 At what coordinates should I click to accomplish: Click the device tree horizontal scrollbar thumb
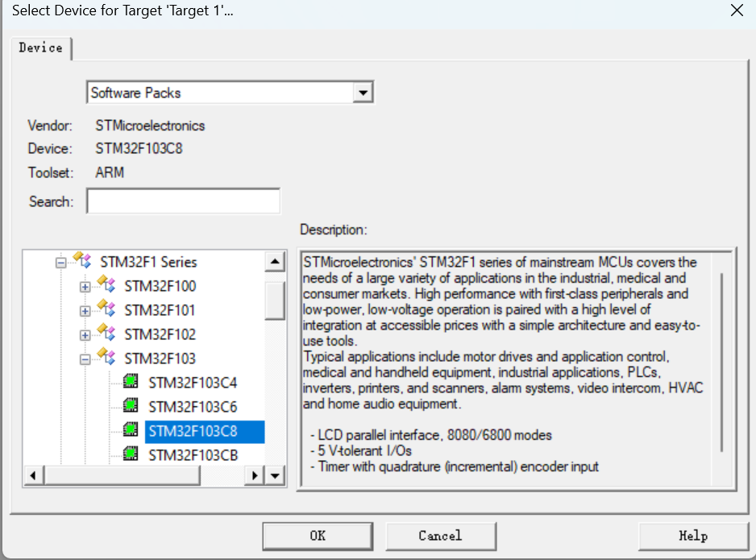click(x=122, y=475)
